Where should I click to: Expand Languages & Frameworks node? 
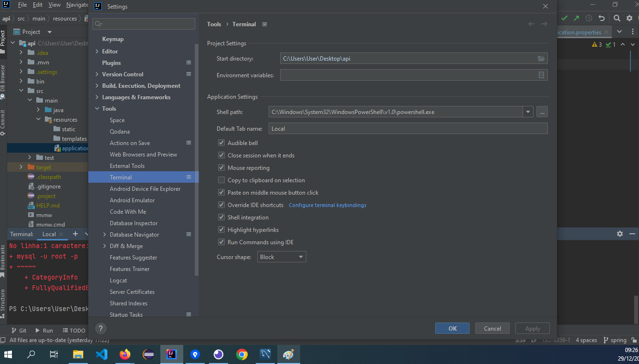(x=97, y=97)
